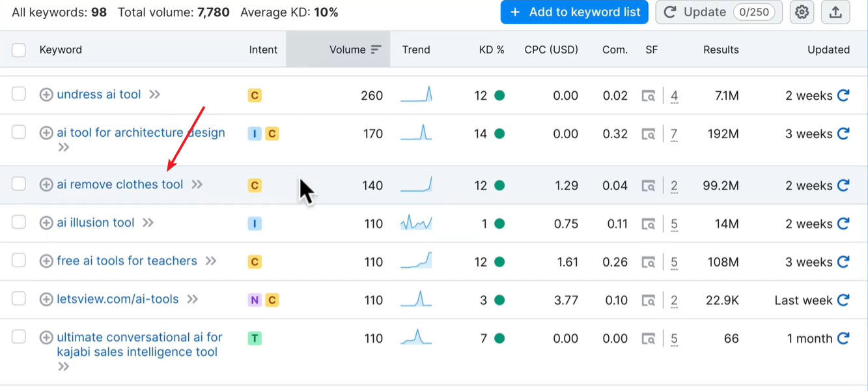
Task: Tick the select-all checkbox in header
Action: pyautogui.click(x=19, y=50)
